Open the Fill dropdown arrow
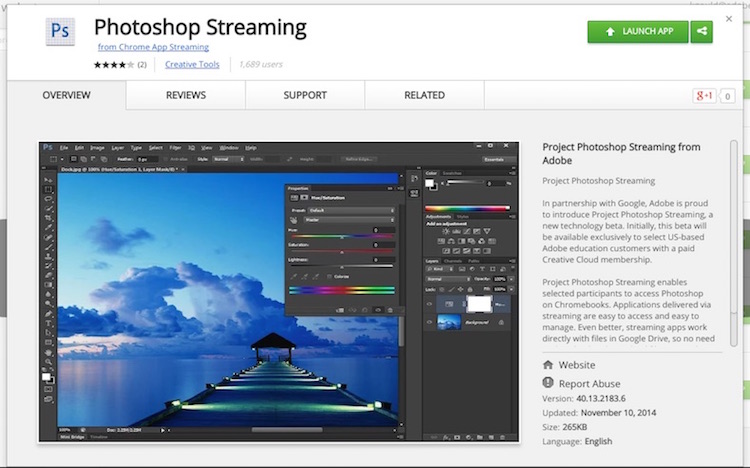The width and height of the screenshot is (750, 468). 511,290
